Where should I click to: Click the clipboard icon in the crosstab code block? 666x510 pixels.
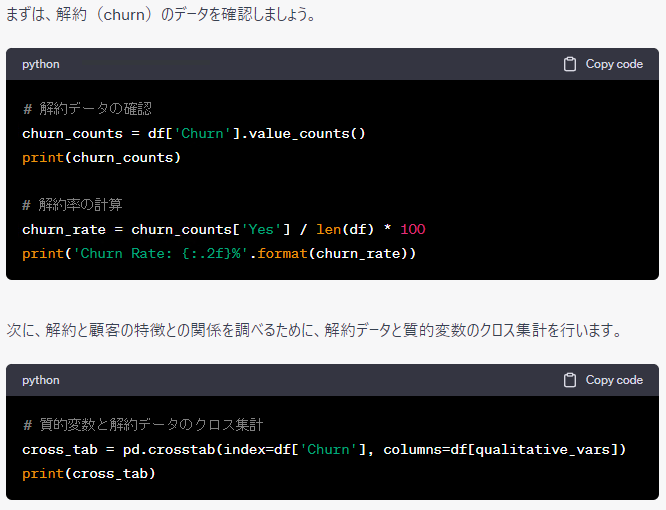coord(570,380)
